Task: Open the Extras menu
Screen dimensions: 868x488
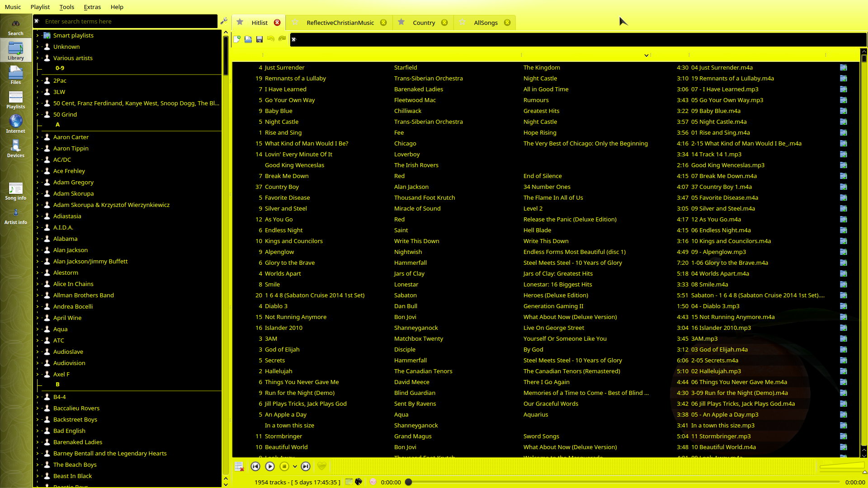Action: tap(92, 7)
